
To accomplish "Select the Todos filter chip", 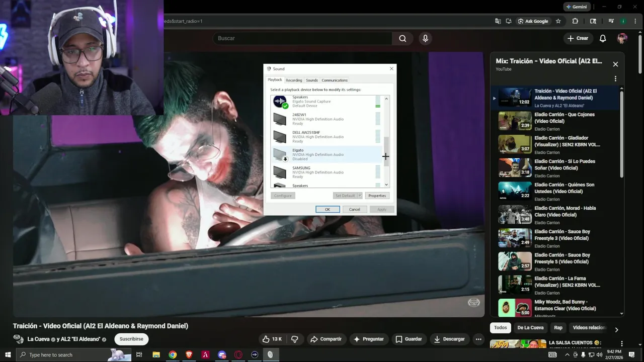I will click(500, 328).
